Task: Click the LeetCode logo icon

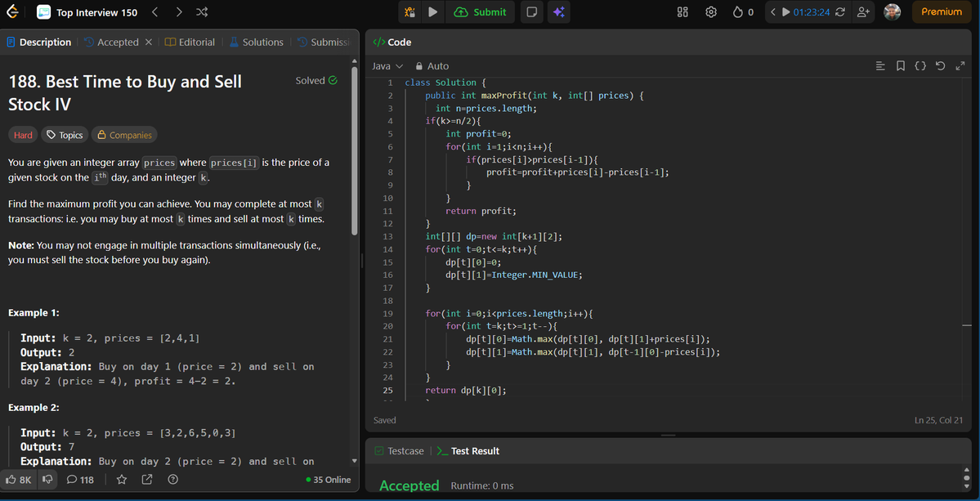Action: 12,12
